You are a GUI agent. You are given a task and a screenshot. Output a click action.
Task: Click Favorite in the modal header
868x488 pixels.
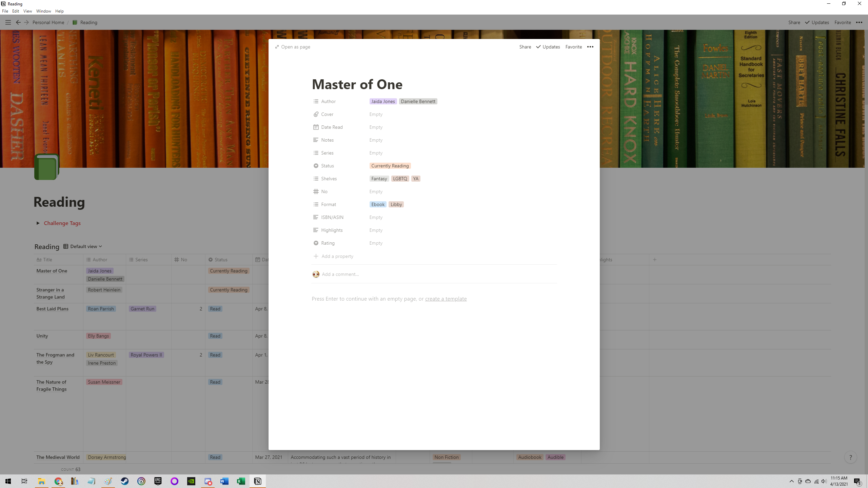[573, 47]
